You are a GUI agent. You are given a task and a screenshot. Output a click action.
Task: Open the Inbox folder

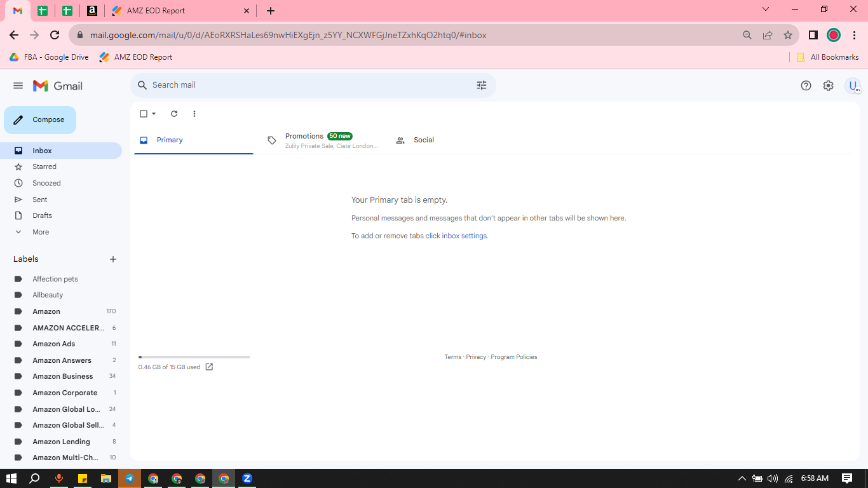click(x=61, y=151)
